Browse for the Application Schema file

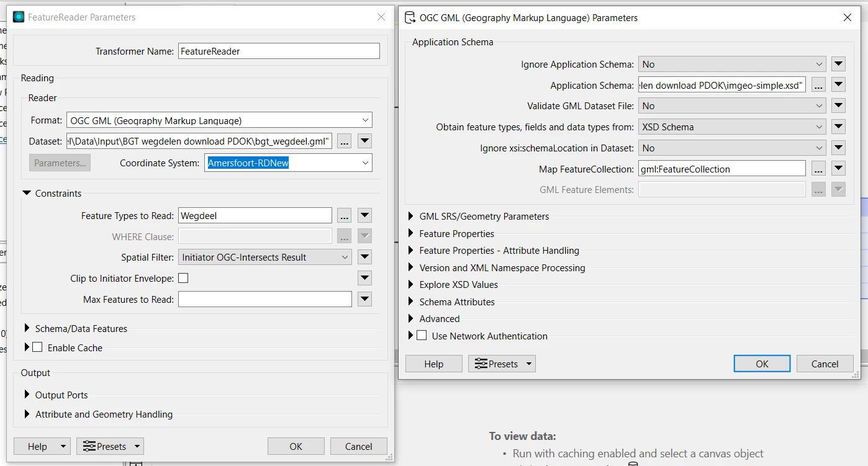[x=818, y=86]
